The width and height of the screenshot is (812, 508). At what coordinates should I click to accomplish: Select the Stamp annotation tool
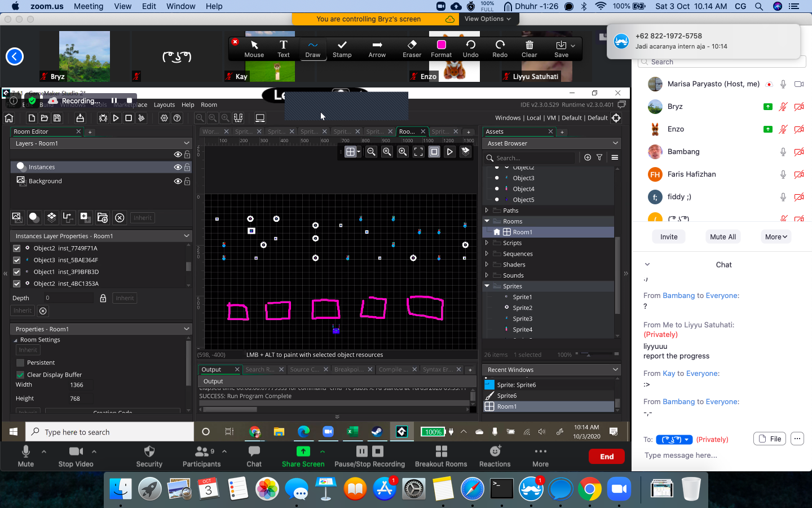click(x=342, y=49)
